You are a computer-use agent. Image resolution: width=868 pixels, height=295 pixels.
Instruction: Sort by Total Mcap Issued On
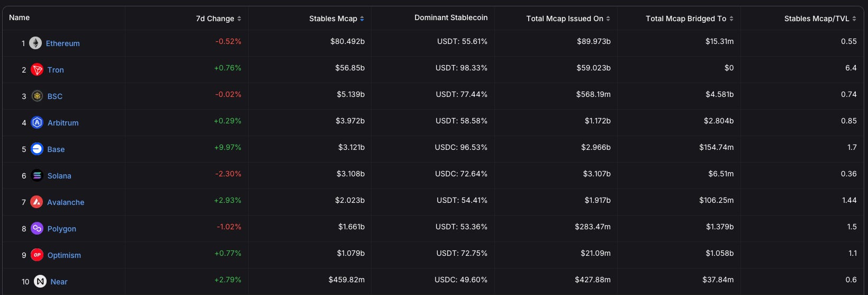(568, 19)
